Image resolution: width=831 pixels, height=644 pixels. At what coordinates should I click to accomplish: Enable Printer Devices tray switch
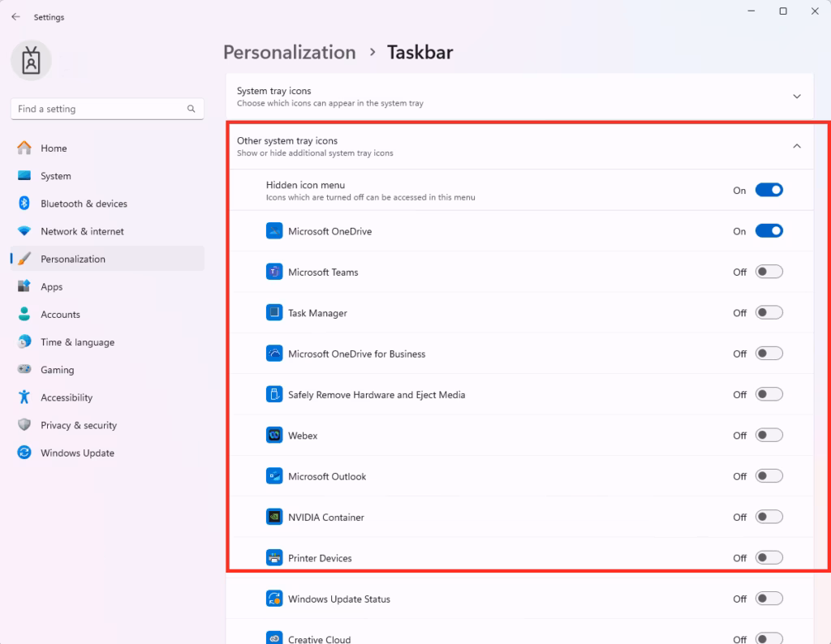[769, 557]
